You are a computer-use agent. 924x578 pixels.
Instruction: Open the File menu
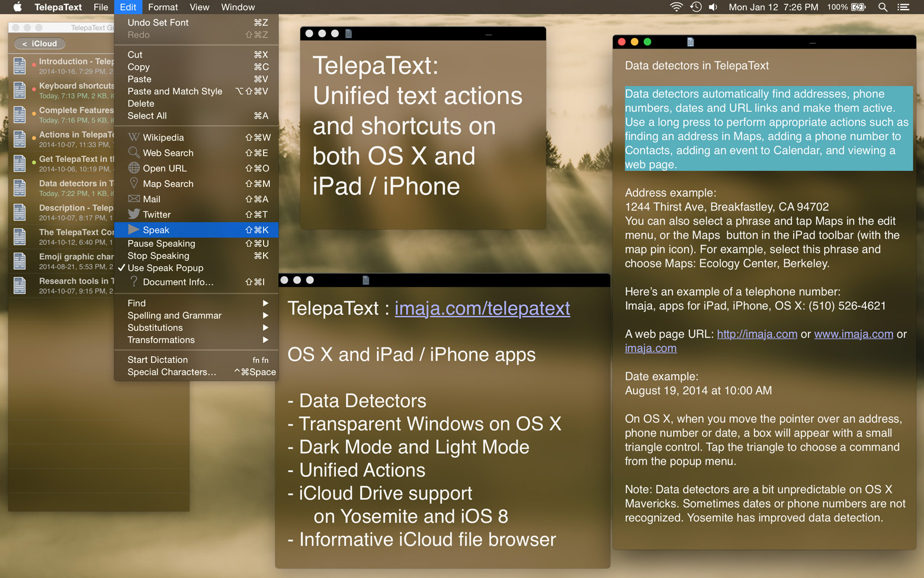(x=101, y=7)
